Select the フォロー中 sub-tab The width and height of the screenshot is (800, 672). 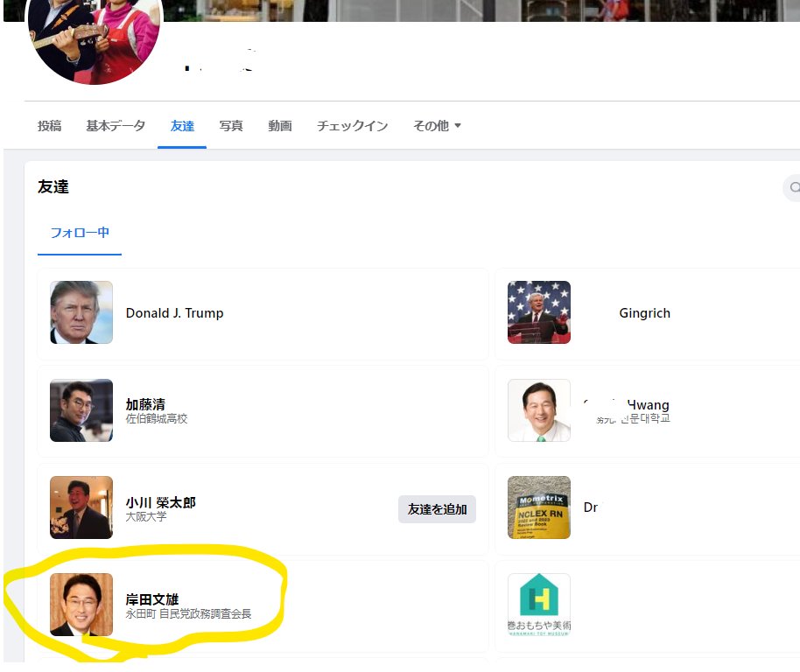(x=80, y=233)
